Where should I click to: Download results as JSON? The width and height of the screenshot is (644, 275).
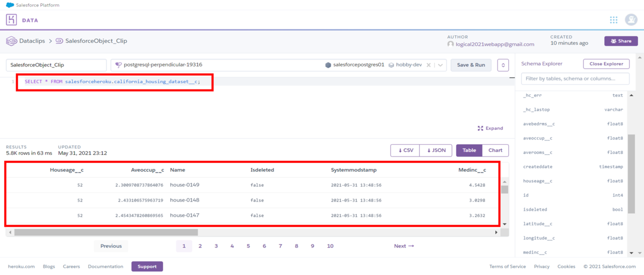(x=436, y=150)
